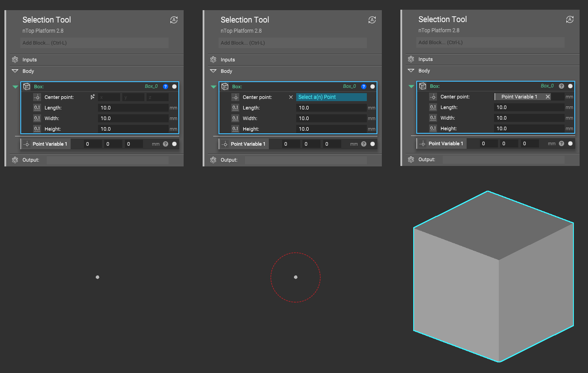The width and height of the screenshot is (588, 373).
Task: Collapse the Body section in the middle panel
Action: pos(213,71)
